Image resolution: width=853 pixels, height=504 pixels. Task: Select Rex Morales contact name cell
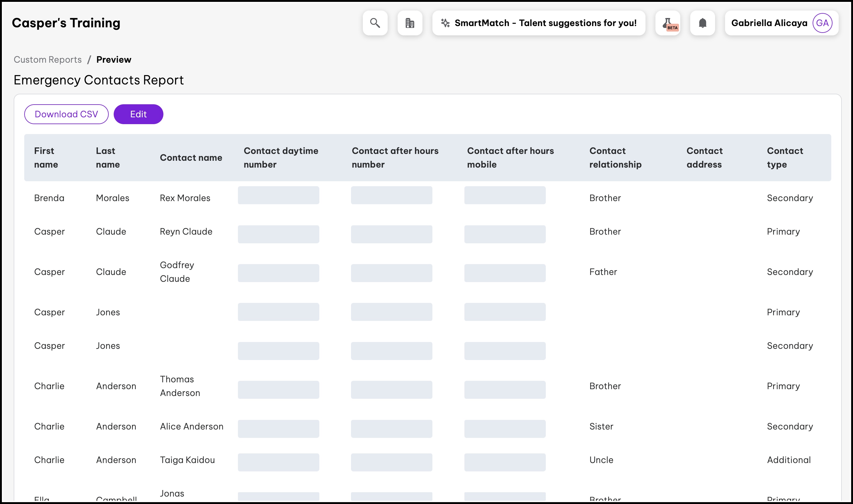(x=185, y=198)
